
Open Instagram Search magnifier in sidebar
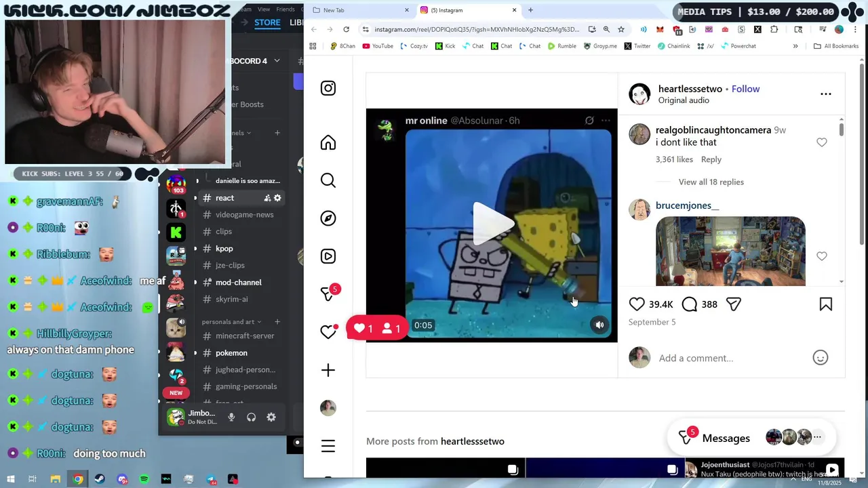328,180
